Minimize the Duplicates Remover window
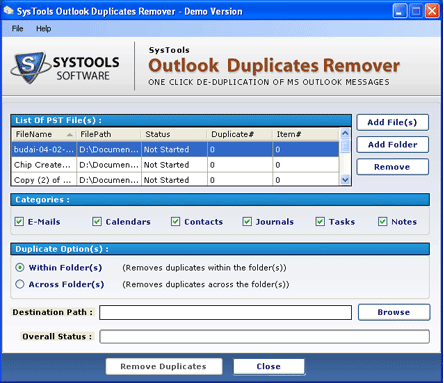Screen dimensions: 444x383 pos(400,11)
